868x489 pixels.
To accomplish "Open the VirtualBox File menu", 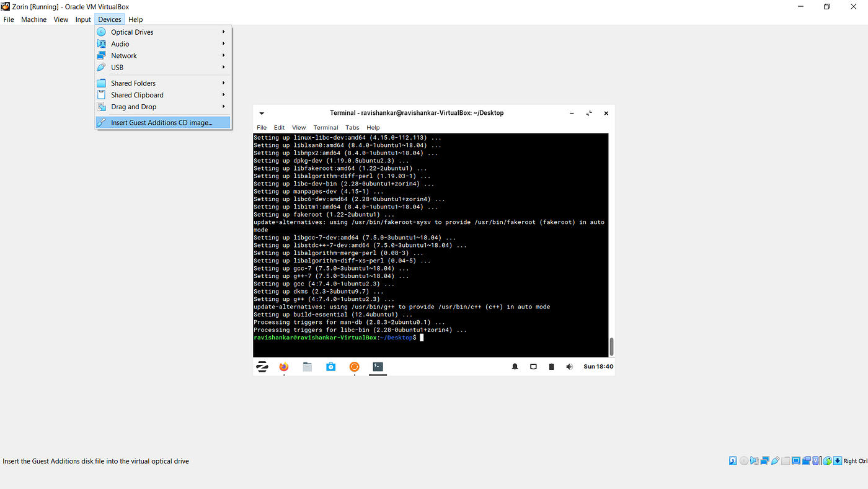I will point(9,19).
